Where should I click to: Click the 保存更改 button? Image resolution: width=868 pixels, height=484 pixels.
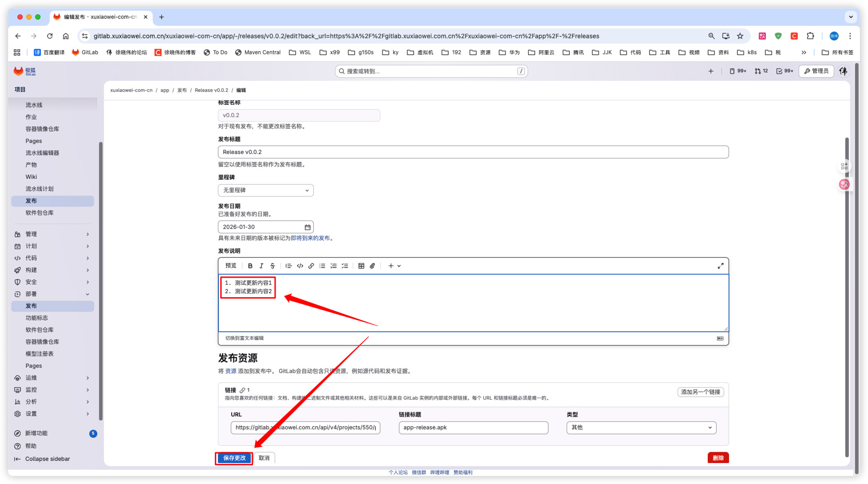pyautogui.click(x=234, y=458)
